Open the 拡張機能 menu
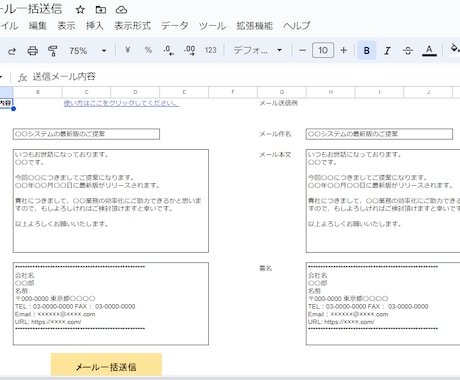This screenshot has height=380, width=460. pos(255,26)
